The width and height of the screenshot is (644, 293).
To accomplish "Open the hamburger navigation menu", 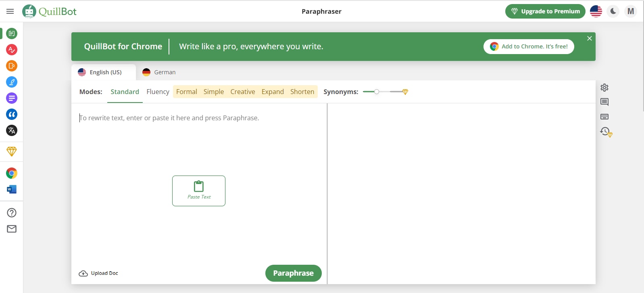I will pyautogui.click(x=10, y=11).
